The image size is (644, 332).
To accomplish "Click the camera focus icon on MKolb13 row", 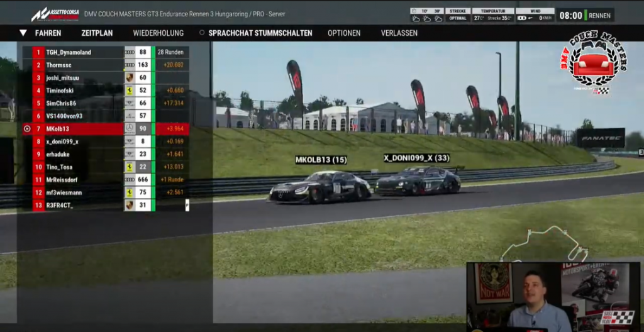I will 27,129.
